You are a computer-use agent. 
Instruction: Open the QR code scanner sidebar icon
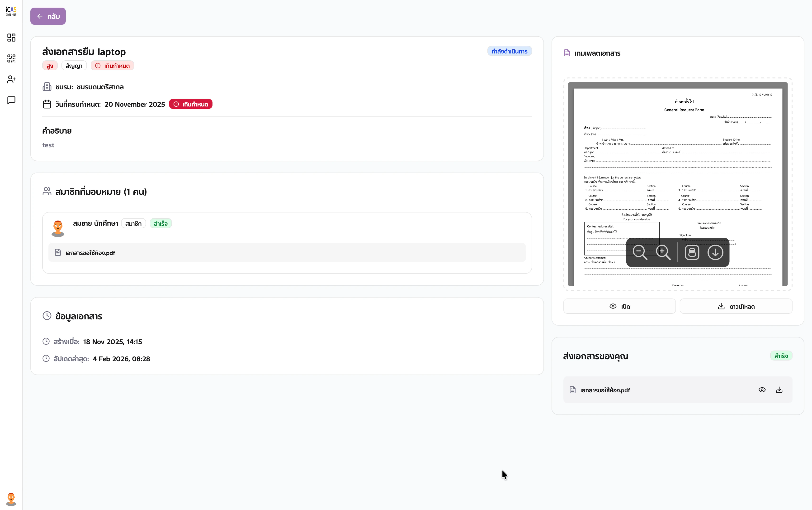pos(11,58)
